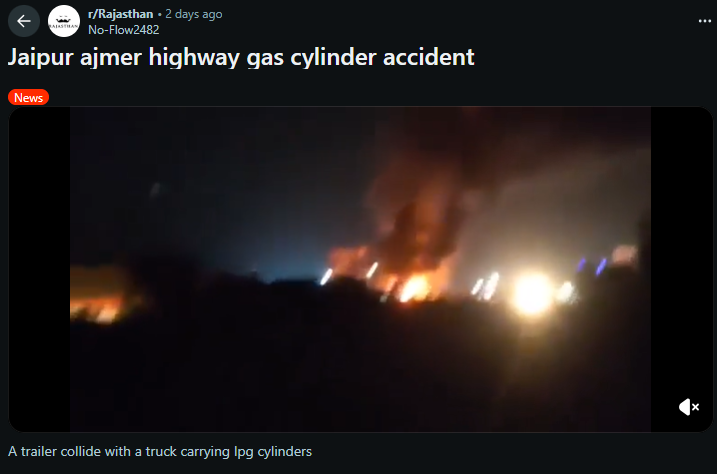
Task: Go back using the left arrow icon
Action: [24, 21]
